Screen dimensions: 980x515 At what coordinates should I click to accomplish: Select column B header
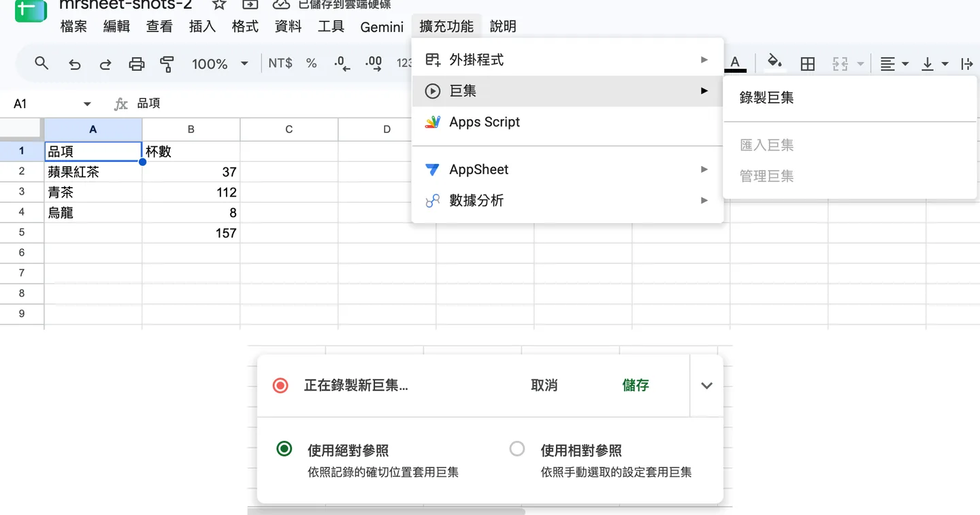[x=191, y=129]
